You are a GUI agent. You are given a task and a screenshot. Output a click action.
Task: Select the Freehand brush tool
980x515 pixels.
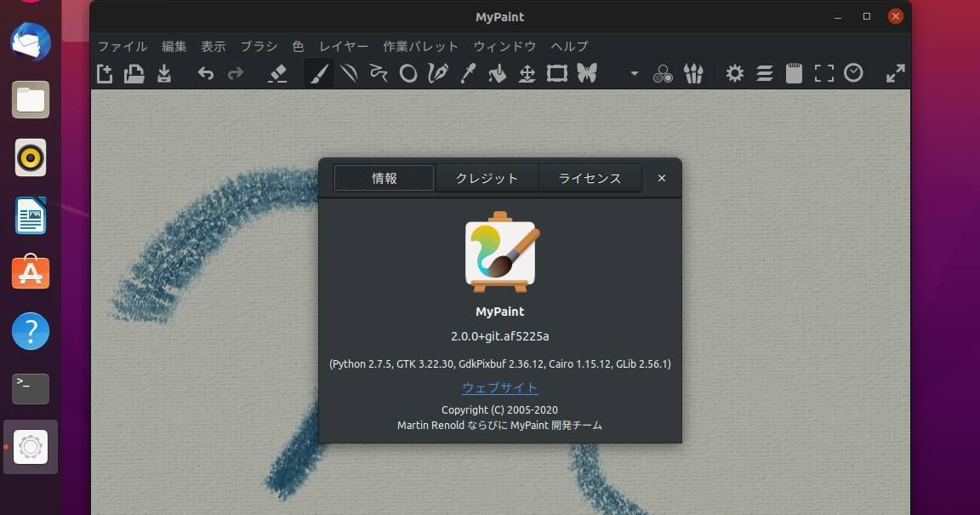coord(319,73)
